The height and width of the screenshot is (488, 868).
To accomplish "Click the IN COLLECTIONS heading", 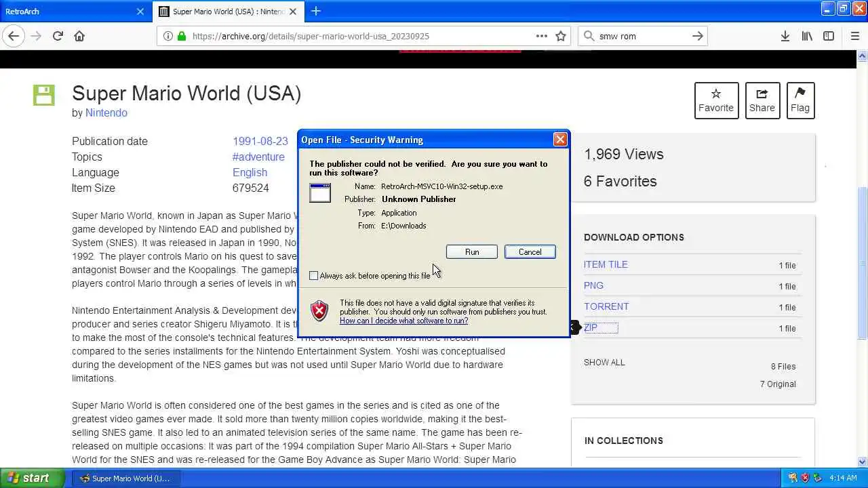I will 624,441.
